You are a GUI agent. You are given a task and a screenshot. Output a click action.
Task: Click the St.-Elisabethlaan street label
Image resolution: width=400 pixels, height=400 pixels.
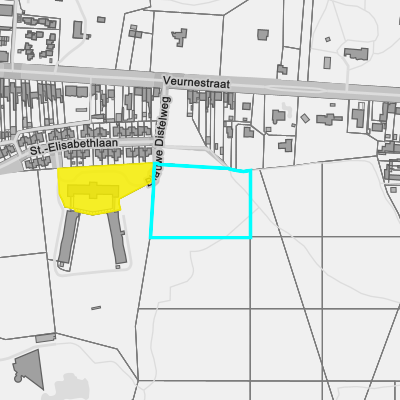74,147
